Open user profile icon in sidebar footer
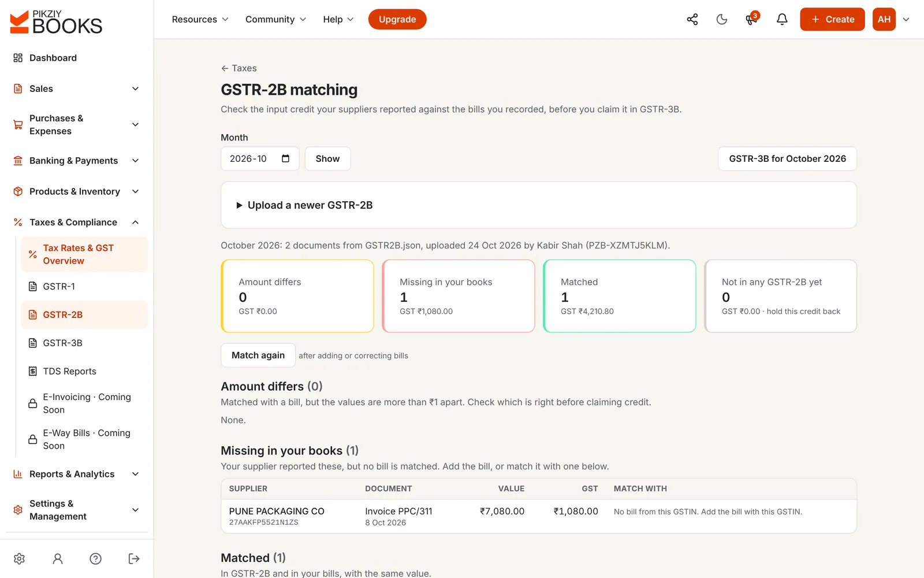924x578 pixels. click(x=58, y=558)
